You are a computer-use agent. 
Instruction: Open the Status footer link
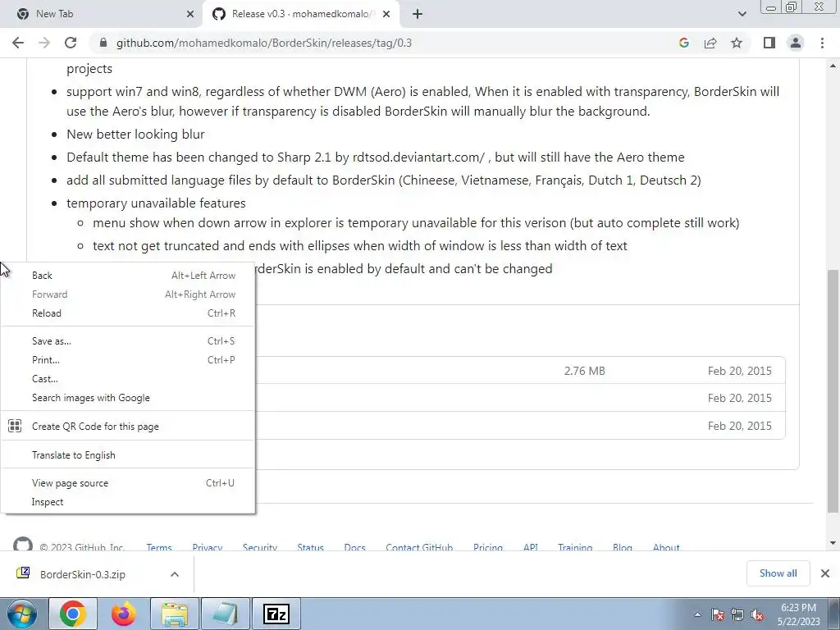tap(311, 547)
